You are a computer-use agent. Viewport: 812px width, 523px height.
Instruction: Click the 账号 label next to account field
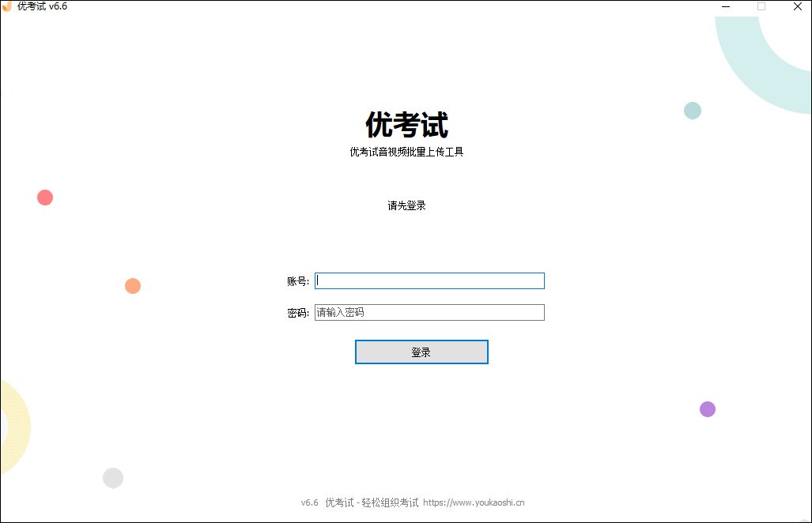pos(298,280)
